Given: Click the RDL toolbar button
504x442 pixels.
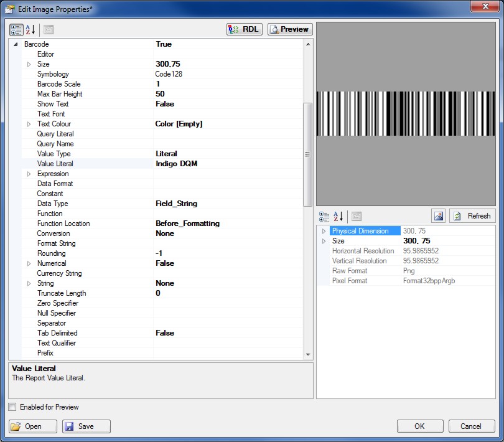Looking at the screenshot, I should [x=244, y=29].
